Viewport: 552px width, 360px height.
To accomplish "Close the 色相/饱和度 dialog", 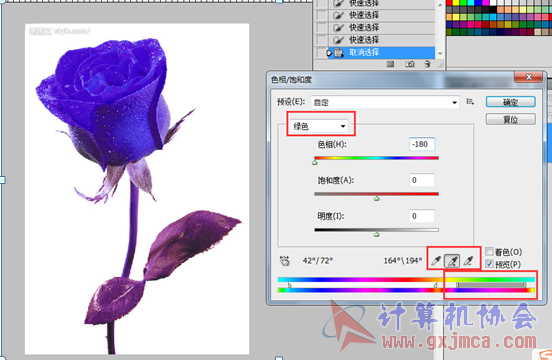I will [x=528, y=77].
